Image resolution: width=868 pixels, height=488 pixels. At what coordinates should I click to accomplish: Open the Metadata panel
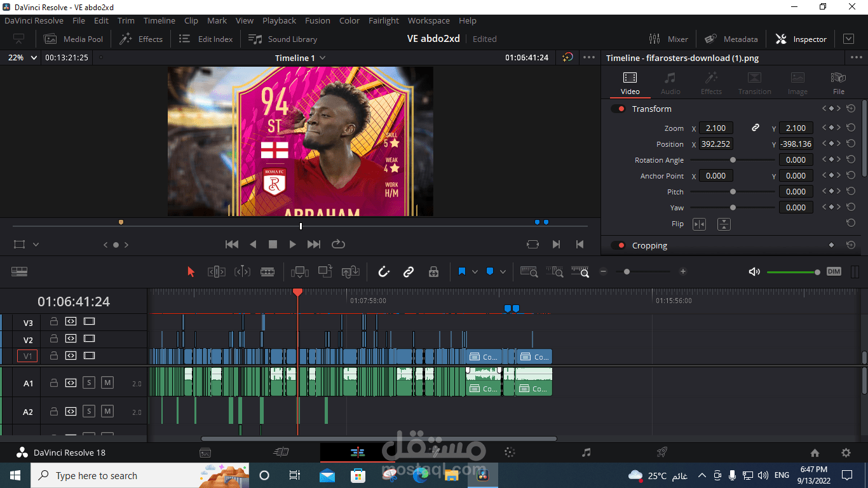(x=731, y=39)
